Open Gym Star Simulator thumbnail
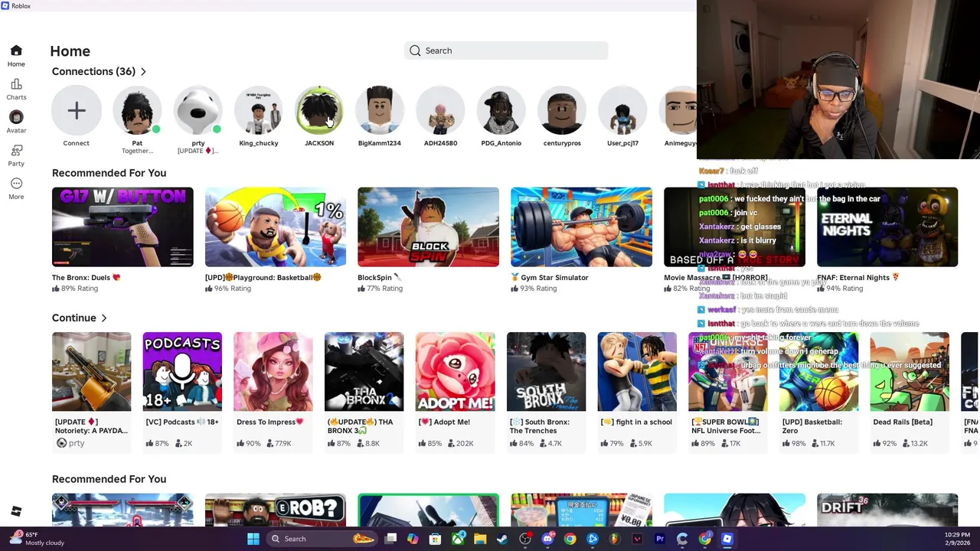The height and width of the screenshot is (551, 980). coord(581,227)
